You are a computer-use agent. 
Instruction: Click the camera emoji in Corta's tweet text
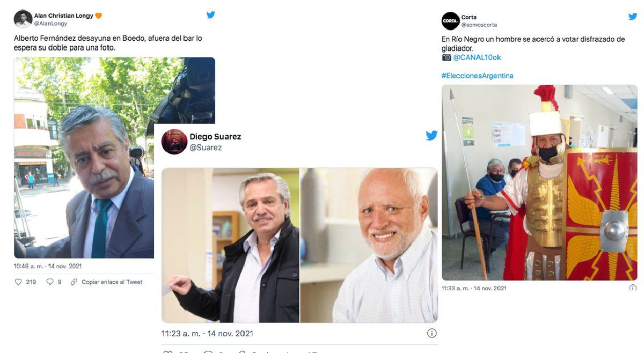click(445, 56)
